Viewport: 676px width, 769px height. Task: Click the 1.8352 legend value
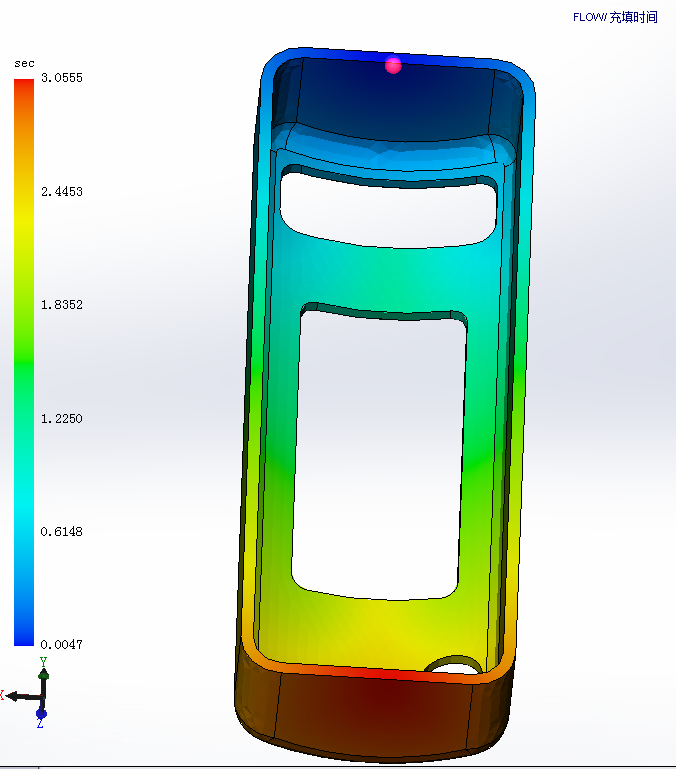click(x=61, y=305)
